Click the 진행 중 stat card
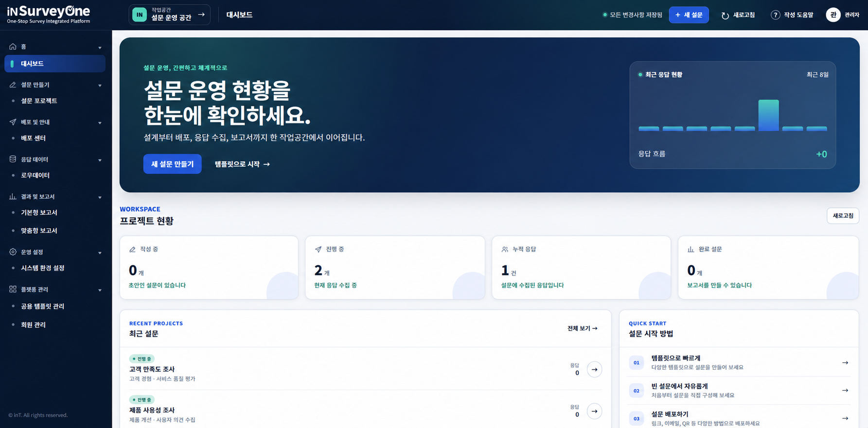This screenshot has width=868, height=428. tap(395, 268)
